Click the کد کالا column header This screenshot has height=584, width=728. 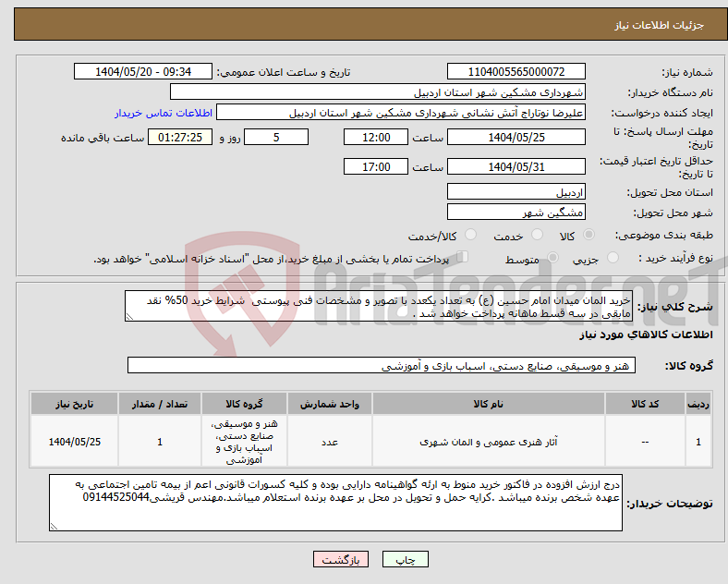coord(646,404)
